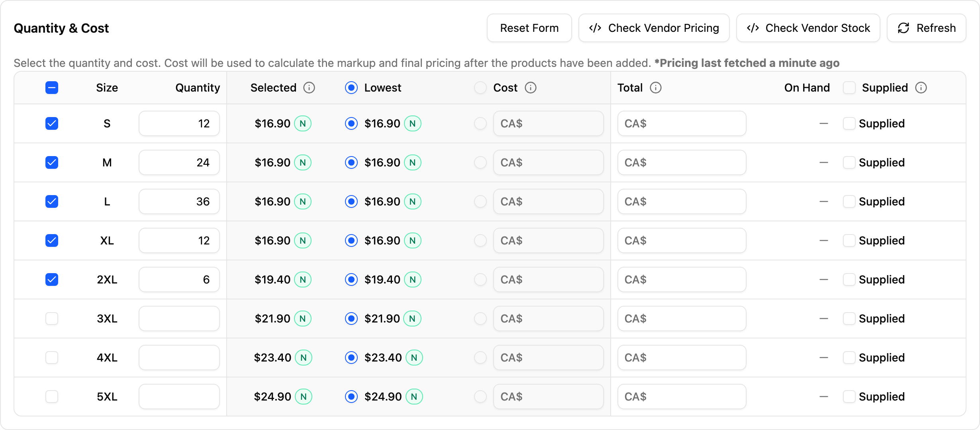Check the 5XL size row checkbox
The height and width of the screenshot is (430, 980).
tap(52, 397)
